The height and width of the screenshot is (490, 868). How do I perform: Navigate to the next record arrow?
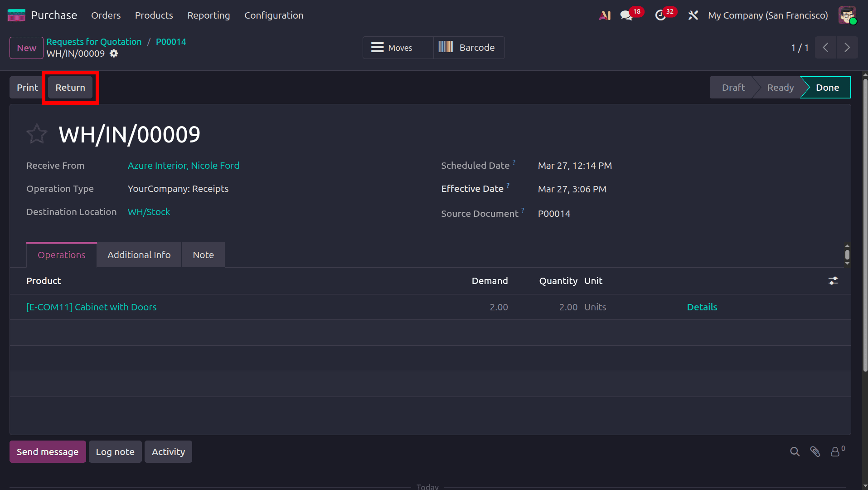pyautogui.click(x=847, y=47)
